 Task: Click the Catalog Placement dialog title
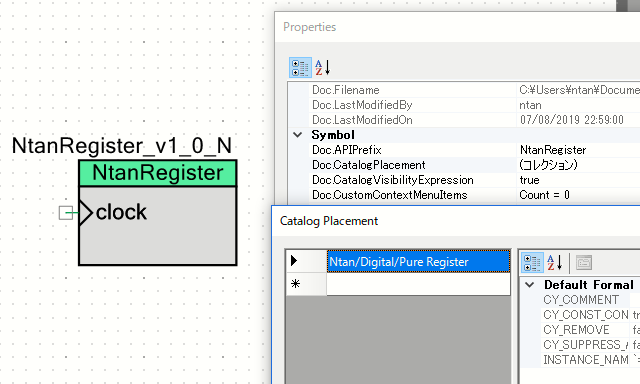point(329,221)
